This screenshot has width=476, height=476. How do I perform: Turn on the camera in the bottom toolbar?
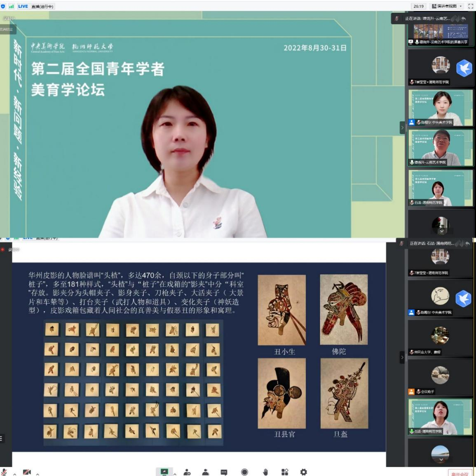(x=27, y=472)
